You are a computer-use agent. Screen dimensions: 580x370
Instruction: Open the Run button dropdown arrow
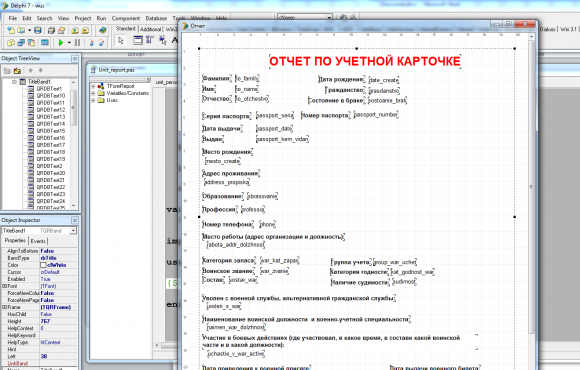[x=69, y=43]
